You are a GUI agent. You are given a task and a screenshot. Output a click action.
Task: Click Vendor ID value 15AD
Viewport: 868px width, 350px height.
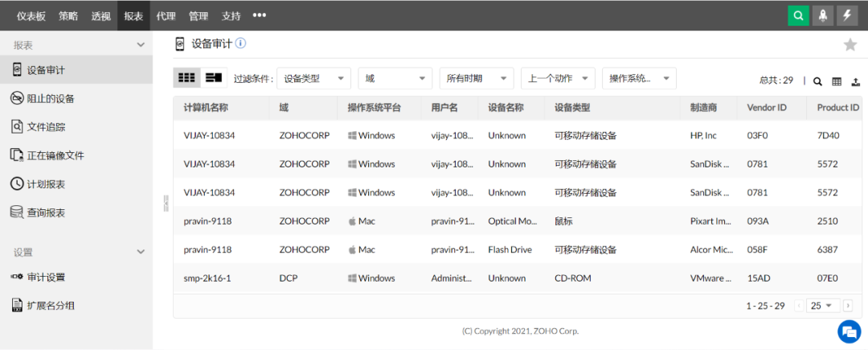point(759,278)
